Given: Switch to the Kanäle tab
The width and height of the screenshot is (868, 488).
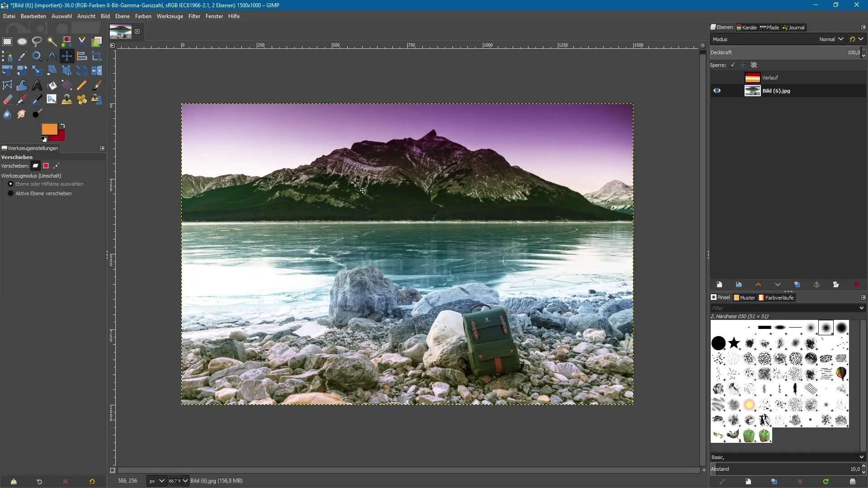Looking at the screenshot, I should tap(747, 28).
